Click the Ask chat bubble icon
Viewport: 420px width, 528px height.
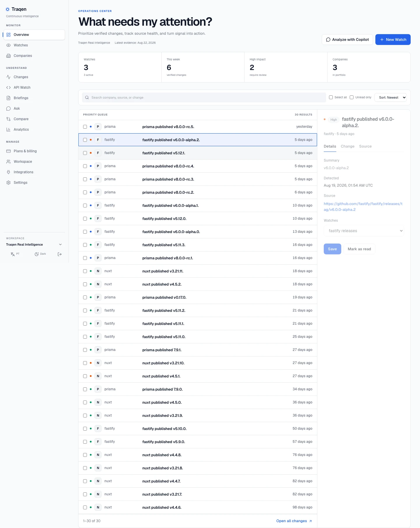8,109
